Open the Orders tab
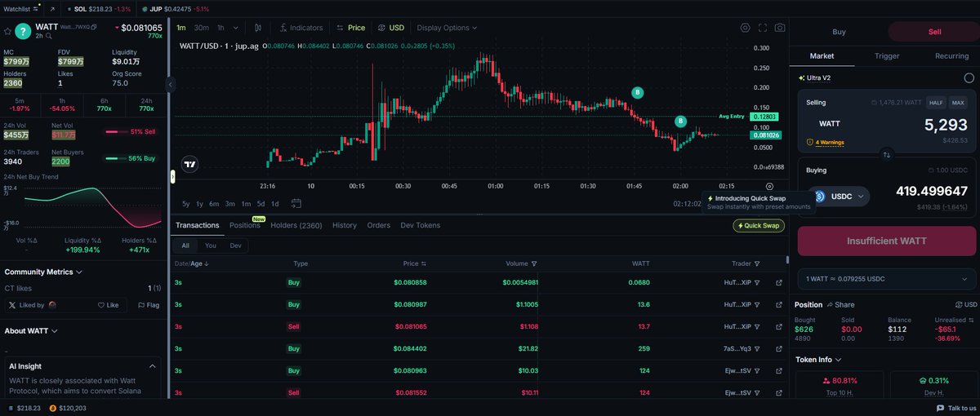The width and height of the screenshot is (980, 416). [378, 225]
